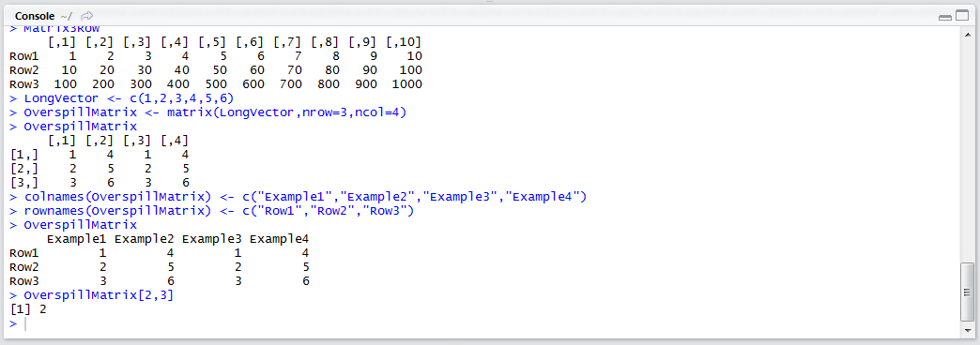Screen dimensions: 980x345
Task: Click the [1,] row label
Action: pos(24,154)
